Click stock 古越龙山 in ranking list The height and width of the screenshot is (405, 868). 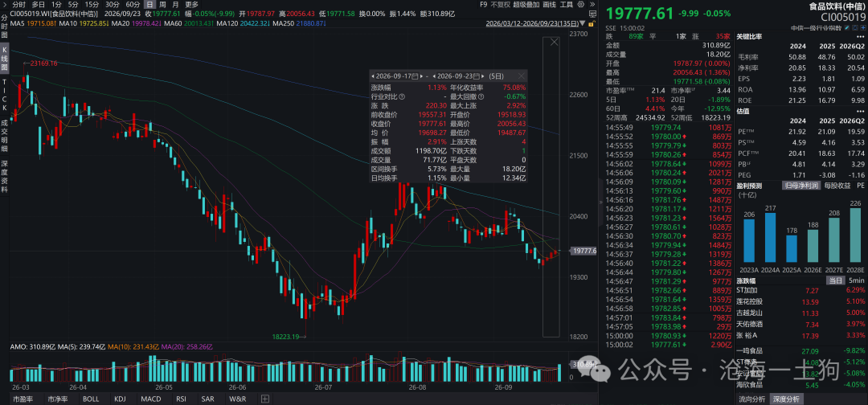pos(750,313)
